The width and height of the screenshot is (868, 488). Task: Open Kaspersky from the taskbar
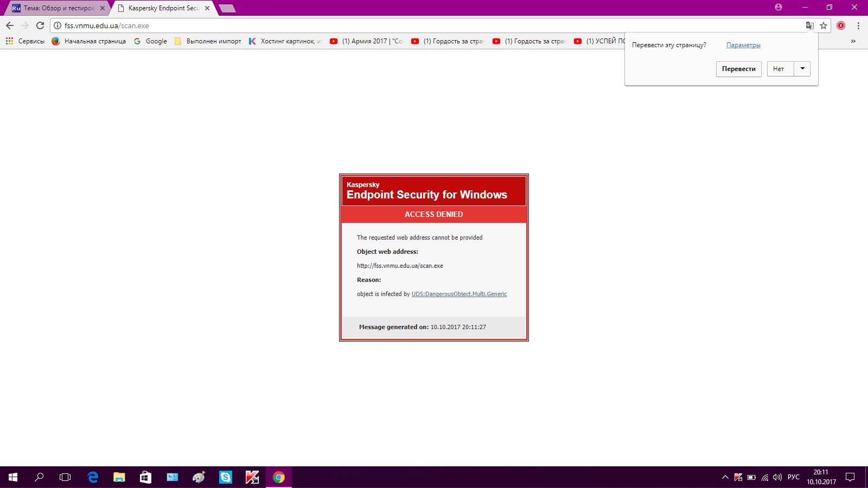tap(252, 477)
